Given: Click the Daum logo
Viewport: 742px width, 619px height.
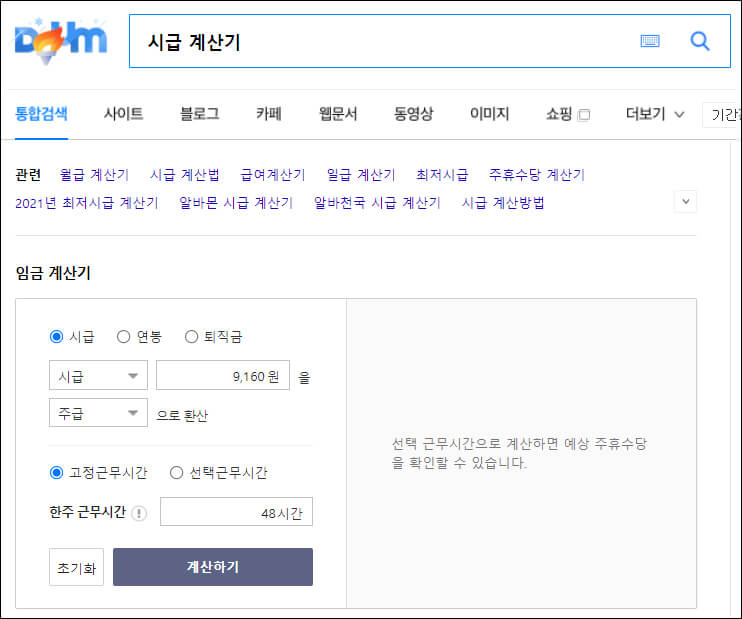Looking at the screenshot, I should click(61, 41).
